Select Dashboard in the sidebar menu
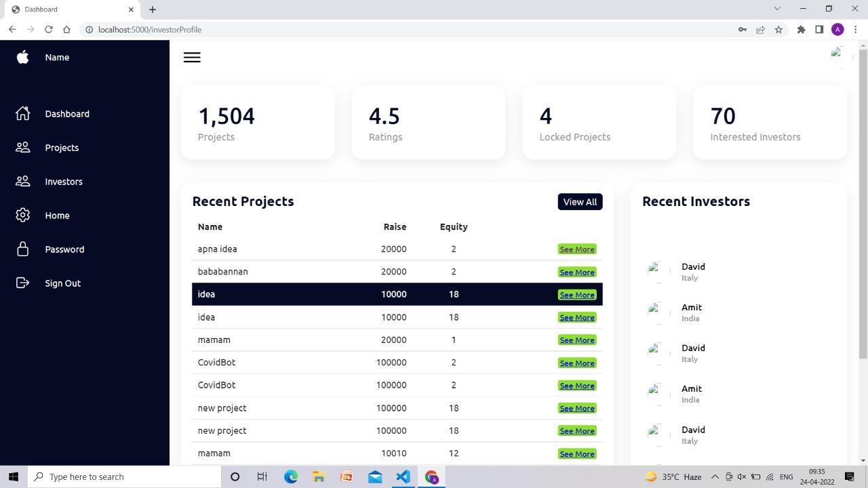868x488 pixels. pos(67,114)
